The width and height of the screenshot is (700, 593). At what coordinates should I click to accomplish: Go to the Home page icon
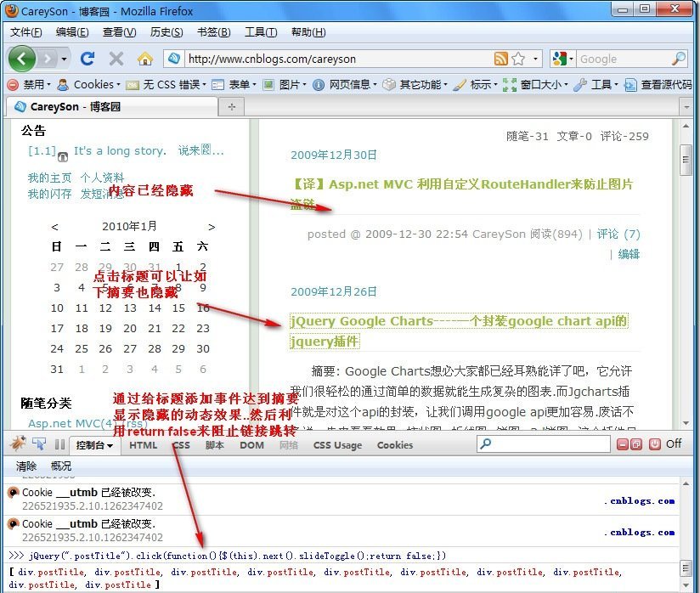(x=145, y=59)
